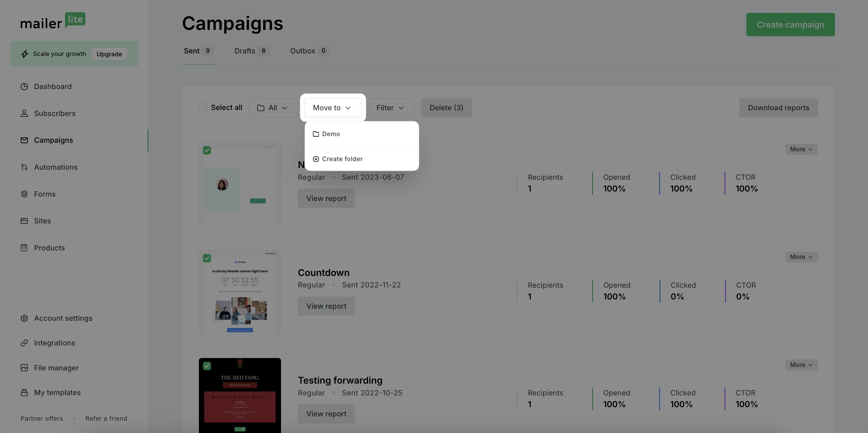Viewport: 868px width, 433px height.
Task: Click the File manager image icon
Action: coord(24,368)
